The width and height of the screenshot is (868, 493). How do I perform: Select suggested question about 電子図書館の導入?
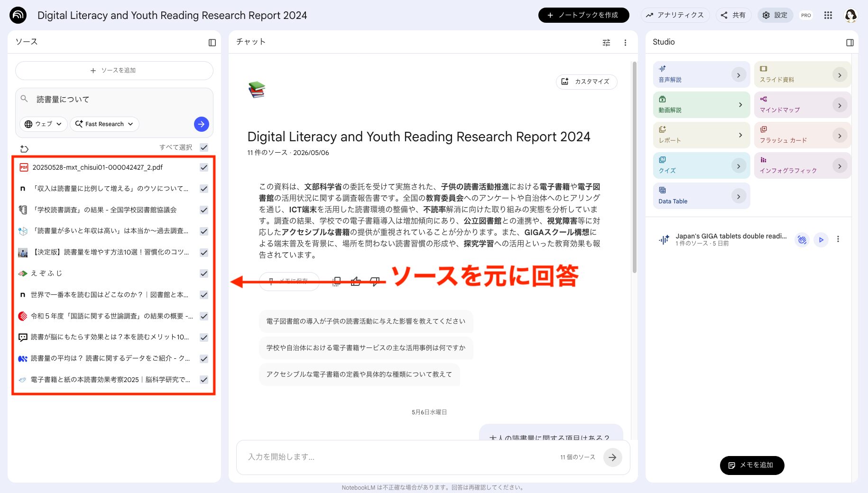coord(366,321)
